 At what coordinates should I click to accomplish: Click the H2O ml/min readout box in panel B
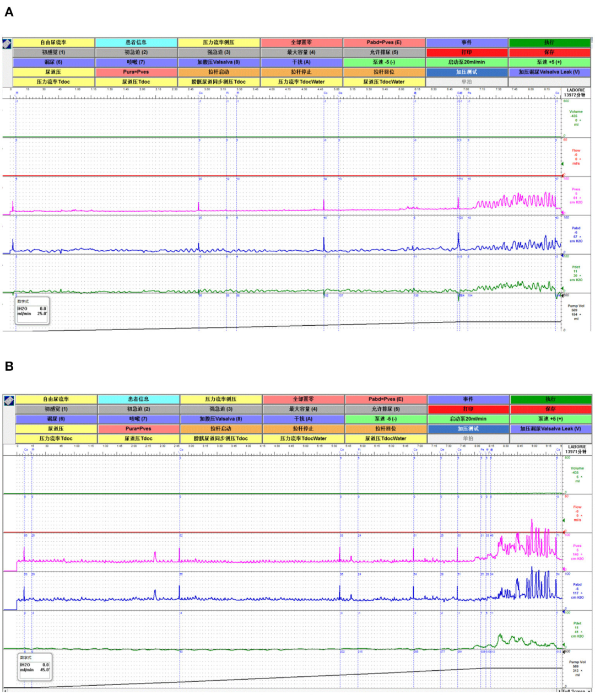34,667
